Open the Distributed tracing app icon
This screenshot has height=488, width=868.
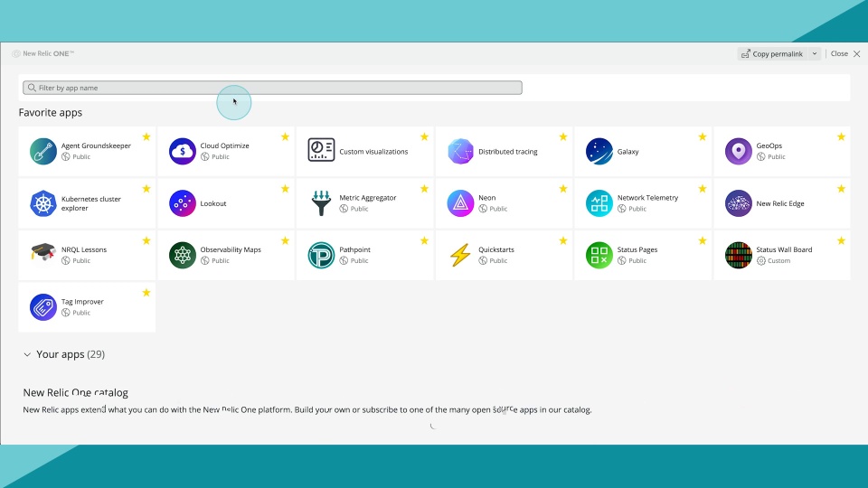[x=460, y=151]
